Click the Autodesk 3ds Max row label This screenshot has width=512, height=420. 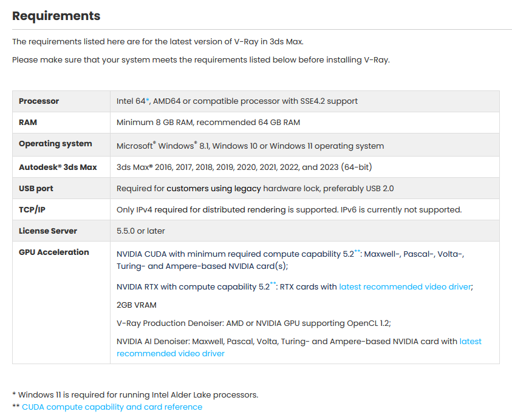point(58,167)
